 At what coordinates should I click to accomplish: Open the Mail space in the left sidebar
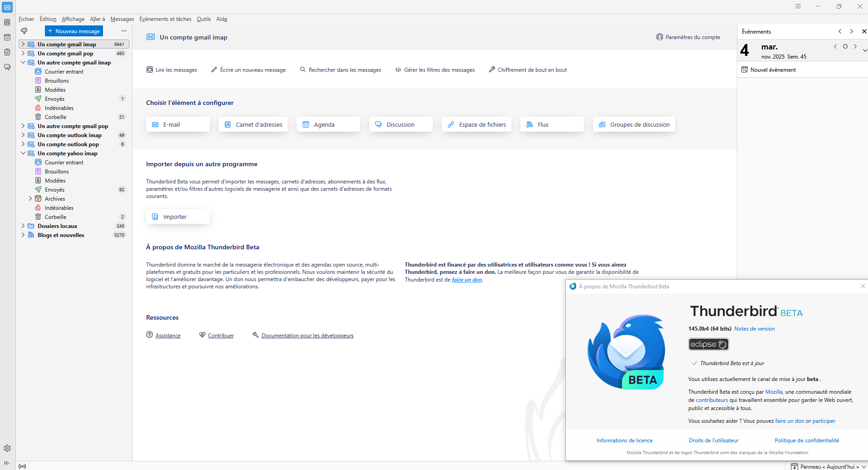coord(7,7)
